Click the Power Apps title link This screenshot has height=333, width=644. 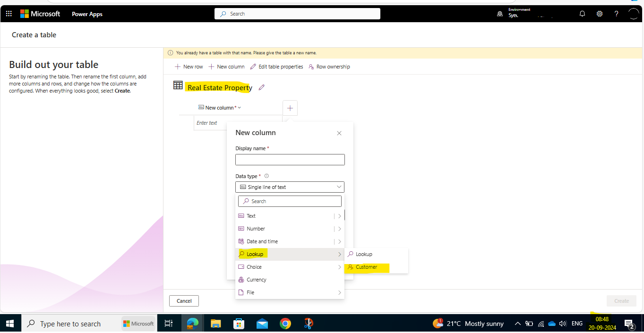pyautogui.click(x=87, y=14)
